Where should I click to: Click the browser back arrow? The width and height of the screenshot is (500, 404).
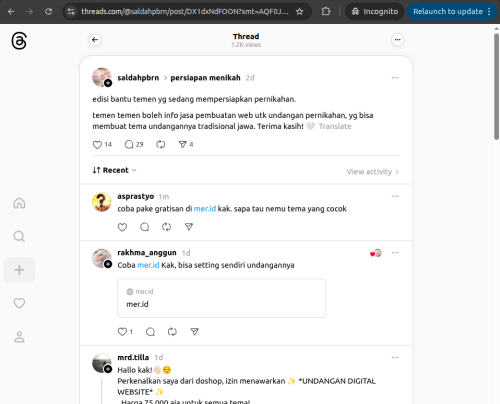(x=11, y=12)
